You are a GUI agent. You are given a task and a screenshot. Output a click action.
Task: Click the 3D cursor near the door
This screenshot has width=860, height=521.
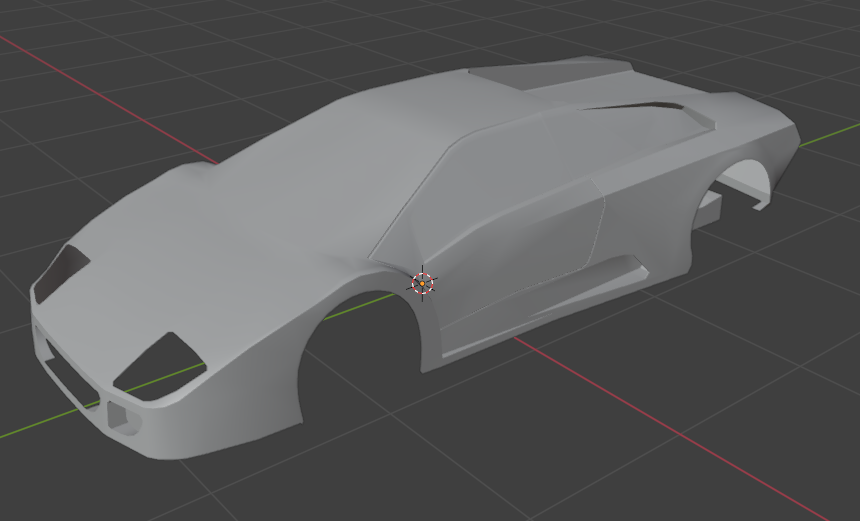422,283
